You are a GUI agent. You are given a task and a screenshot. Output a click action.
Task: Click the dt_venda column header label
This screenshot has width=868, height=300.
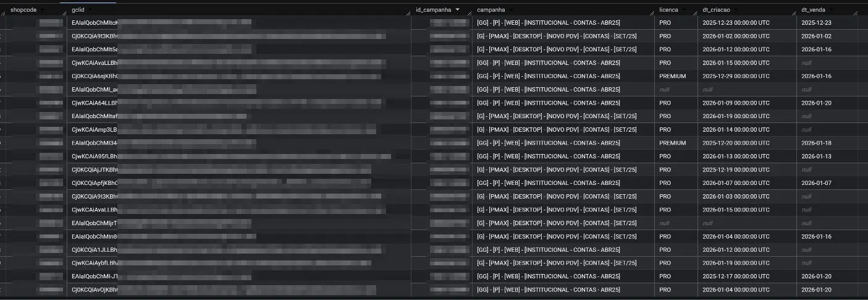tap(814, 10)
